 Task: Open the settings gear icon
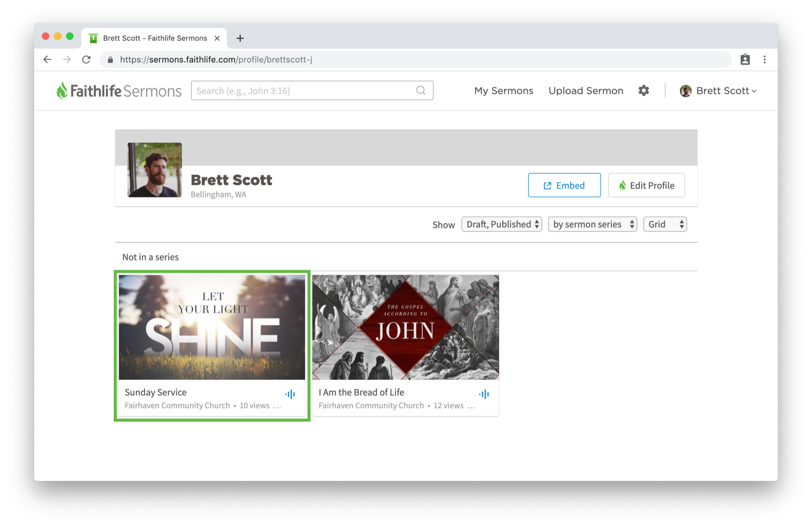click(643, 91)
